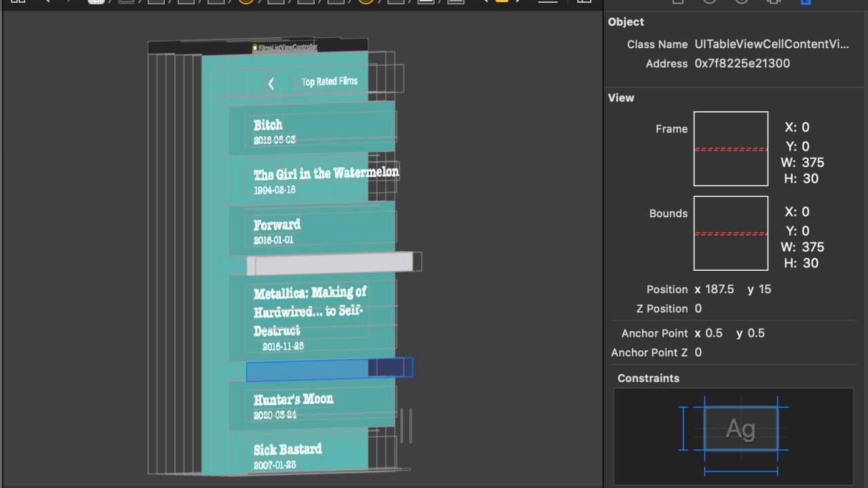Click the Anchor Point y value 0.5

[755, 333]
